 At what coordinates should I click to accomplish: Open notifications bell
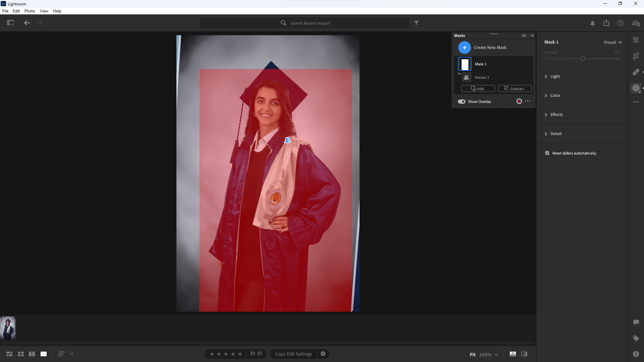point(592,23)
